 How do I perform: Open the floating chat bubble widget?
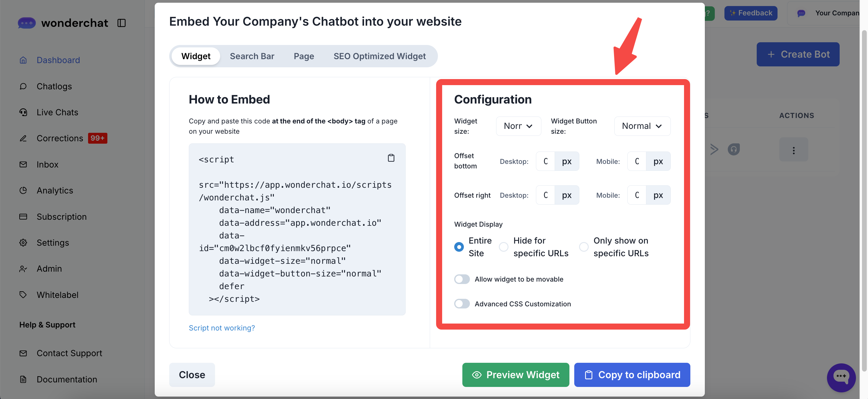[841, 377]
